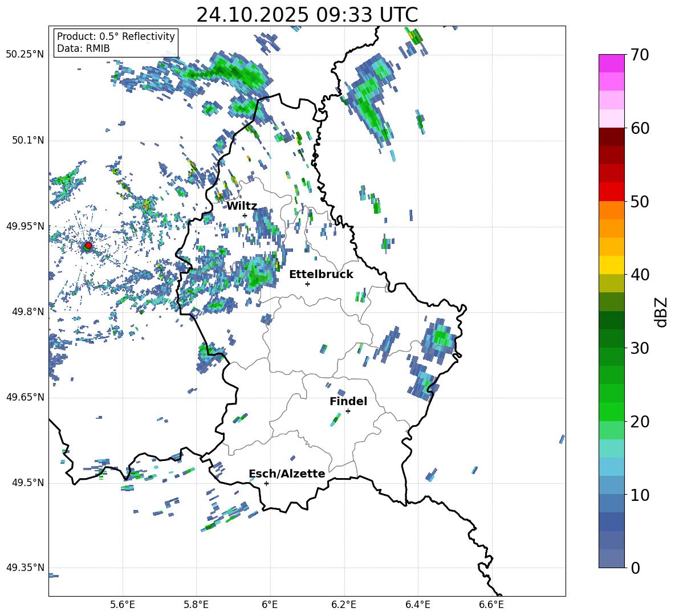Pick the dark maroon swatch below 60

click(612, 137)
